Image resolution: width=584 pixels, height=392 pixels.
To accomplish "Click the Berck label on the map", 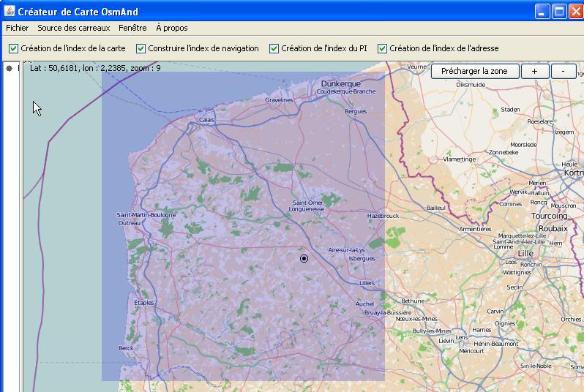I will click(126, 348).
